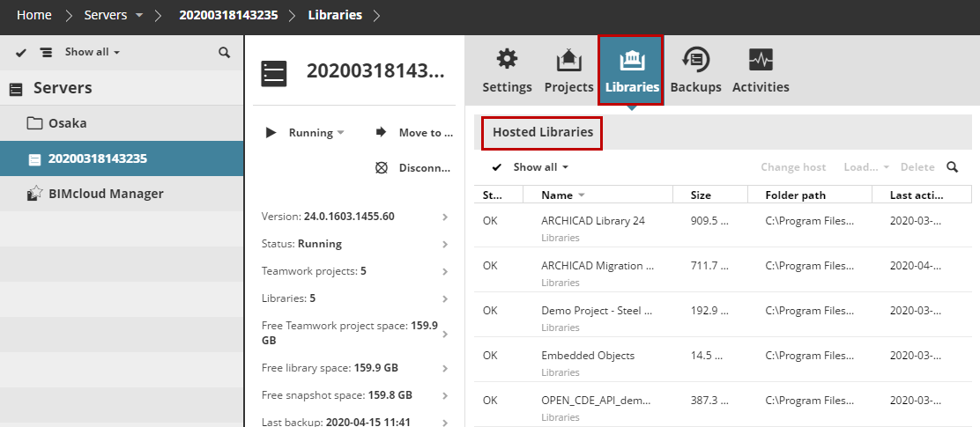This screenshot has width=980, height=427.
Task: Expand the Teamwork projects chevron
Action: tap(445, 271)
